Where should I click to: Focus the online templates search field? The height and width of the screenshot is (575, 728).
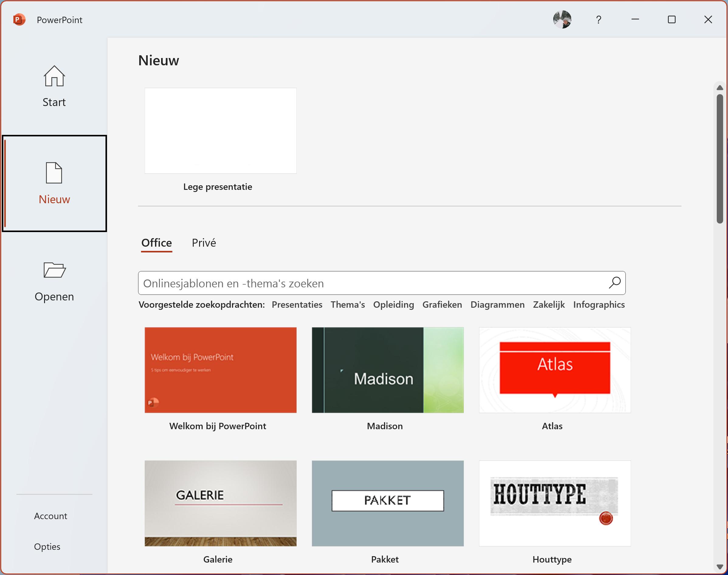click(371, 283)
